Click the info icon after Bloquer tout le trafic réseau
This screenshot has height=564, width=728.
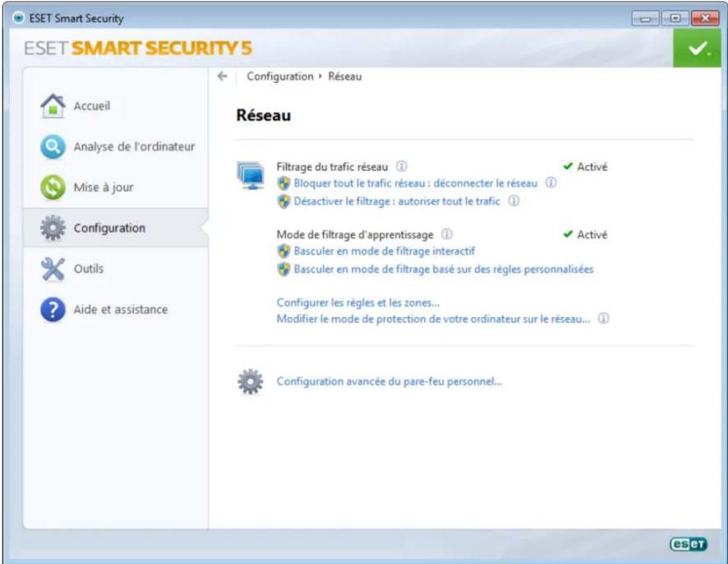[550, 182]
